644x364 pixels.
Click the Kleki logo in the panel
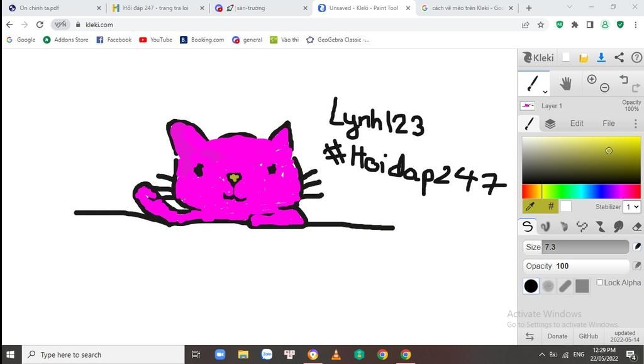pyautogui.click(x=538, y=57)
